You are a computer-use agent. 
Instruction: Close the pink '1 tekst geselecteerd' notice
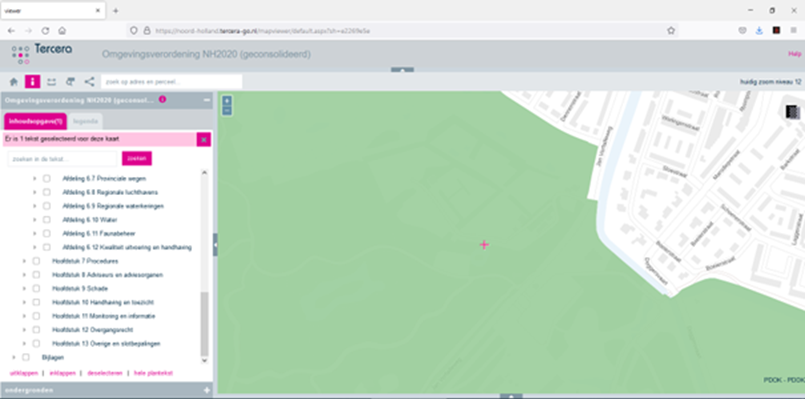coord(204,140)
